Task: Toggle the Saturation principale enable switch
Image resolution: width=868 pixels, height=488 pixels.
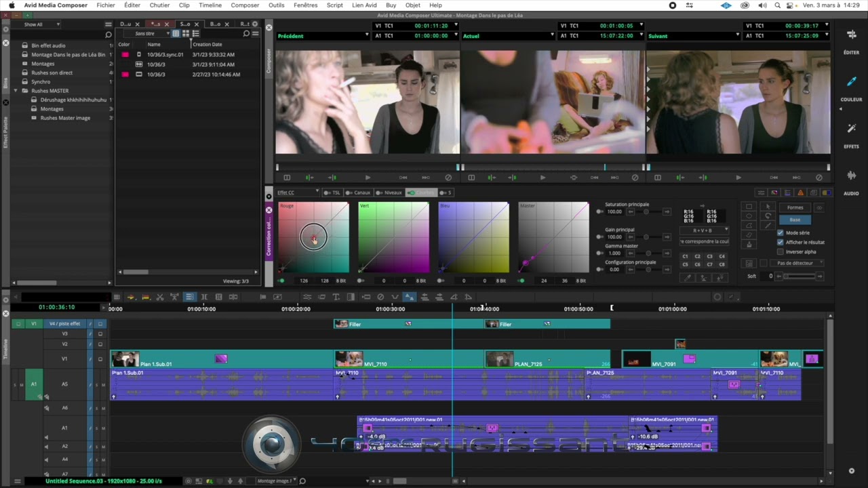Action: click(599, 211)
